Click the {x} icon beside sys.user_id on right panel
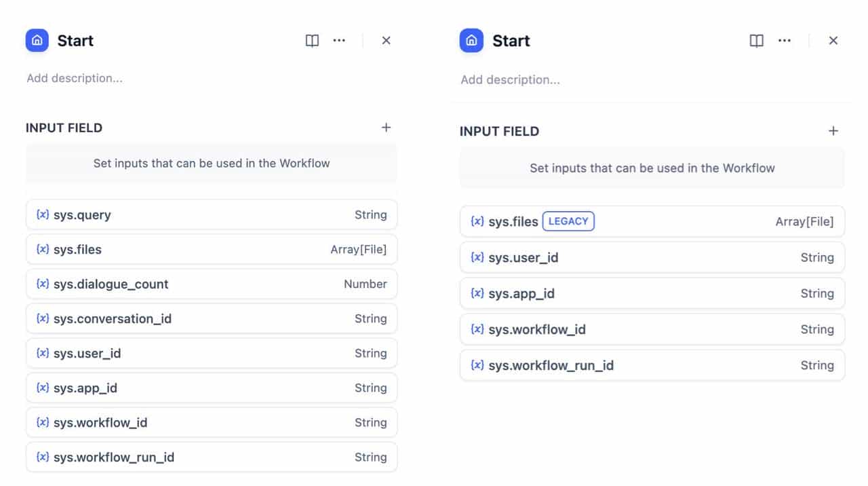 [x=477, y=257]
